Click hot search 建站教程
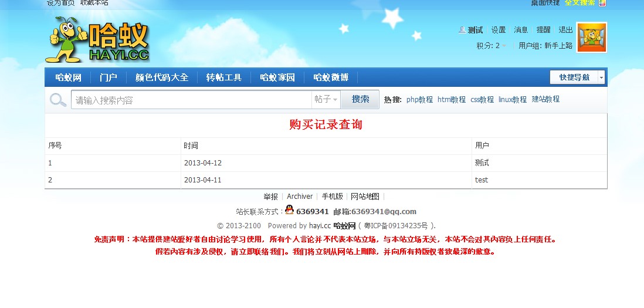The height and width of the screenshot is (308, 644). (x=545, y=99)
